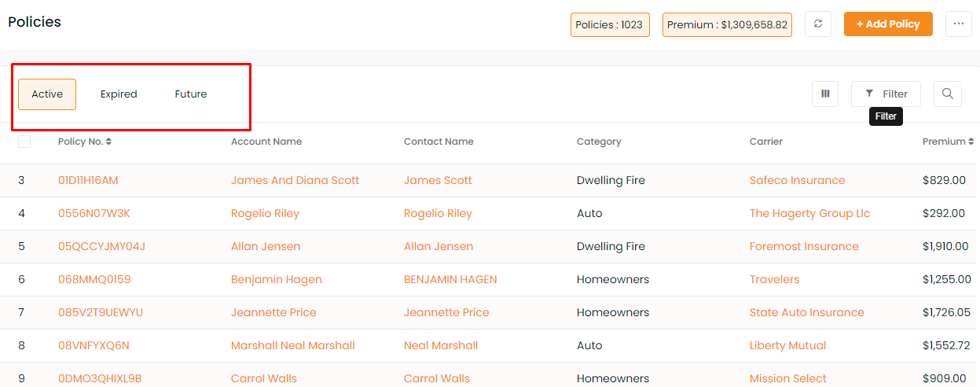The height and width of the screenshot is (387, 980).
Task: Switch to the Future tab
Action: (x=191, y=94)
